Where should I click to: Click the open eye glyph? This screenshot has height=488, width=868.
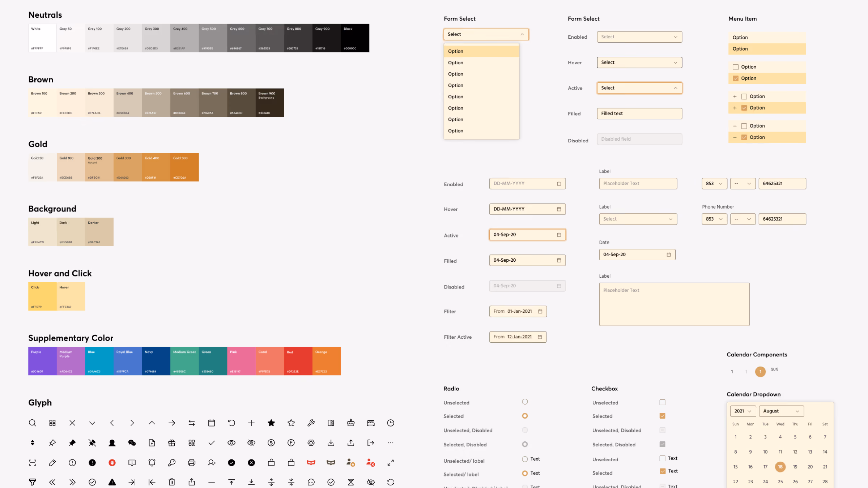coord(231,443)
